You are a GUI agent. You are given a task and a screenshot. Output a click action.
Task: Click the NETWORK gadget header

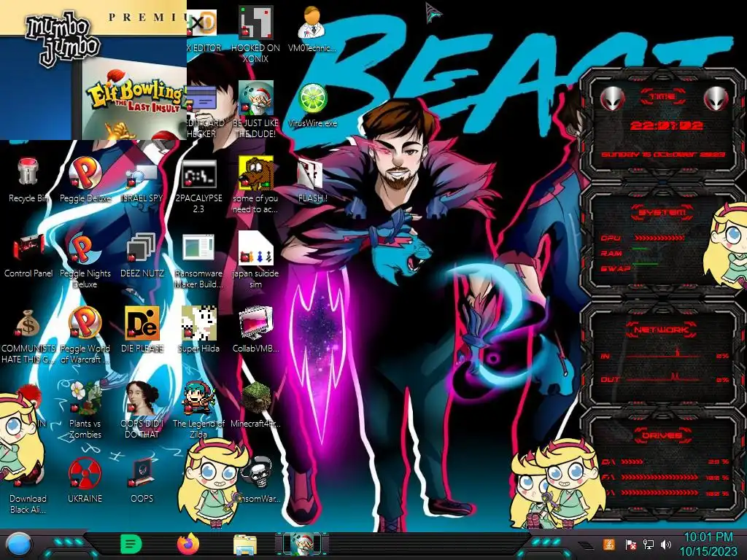pyautogui.click(x=662, y=329)
